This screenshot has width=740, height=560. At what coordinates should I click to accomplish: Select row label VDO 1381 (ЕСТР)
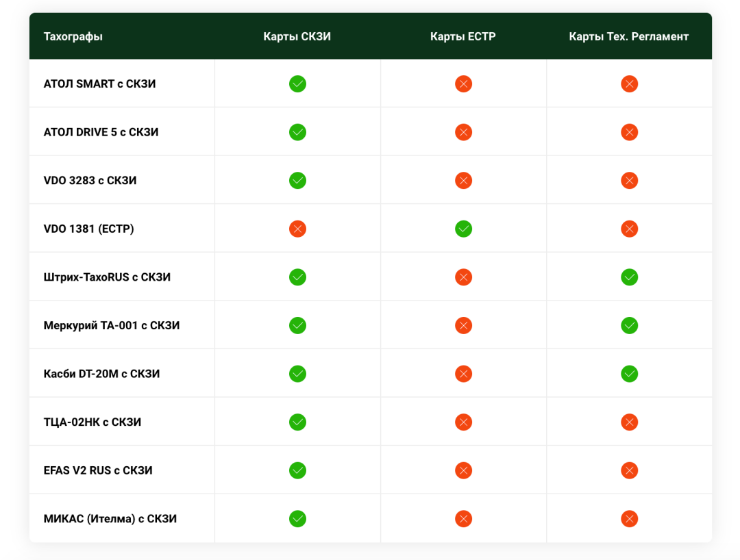(x=88, y=229)
